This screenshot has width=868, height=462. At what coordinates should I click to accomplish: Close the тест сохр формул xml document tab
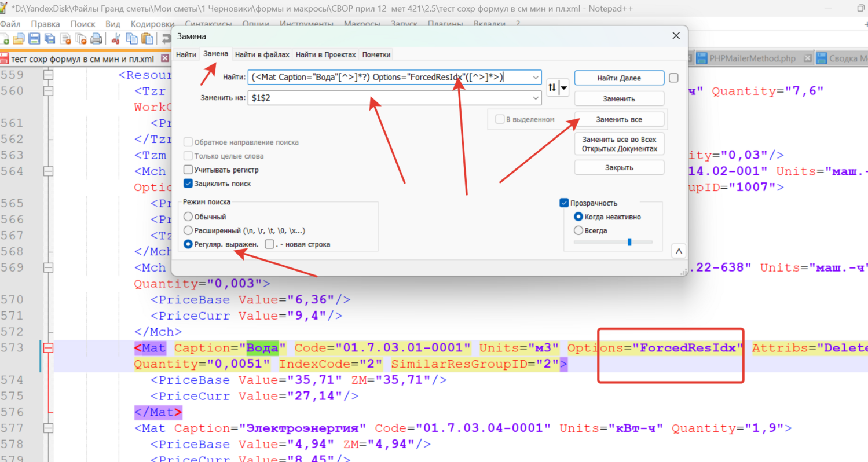pyautogui.click(x=164, y=58)
